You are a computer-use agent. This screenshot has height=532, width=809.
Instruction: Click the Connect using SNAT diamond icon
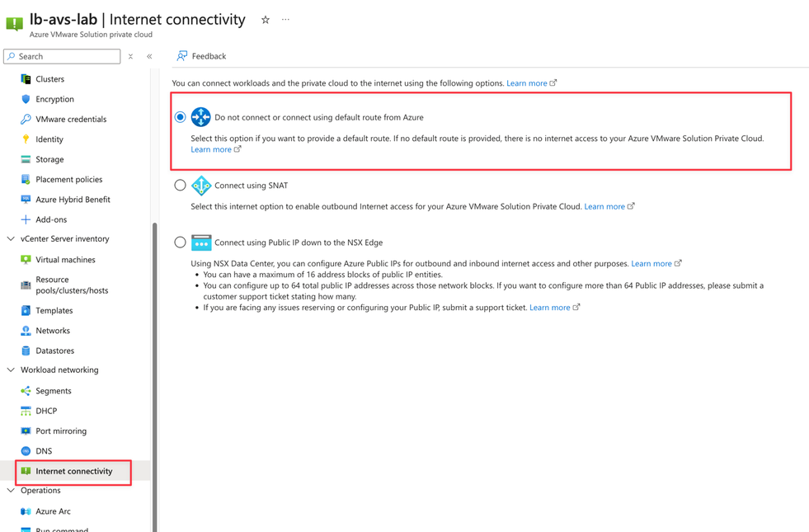[200, 186]
